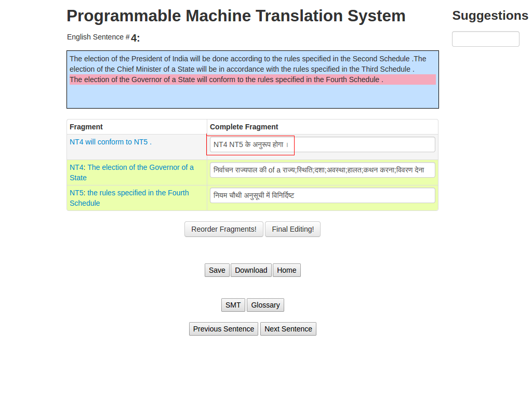
Task: Open the NT5 Fourth Schedule rules fragment
Action: 129,198
